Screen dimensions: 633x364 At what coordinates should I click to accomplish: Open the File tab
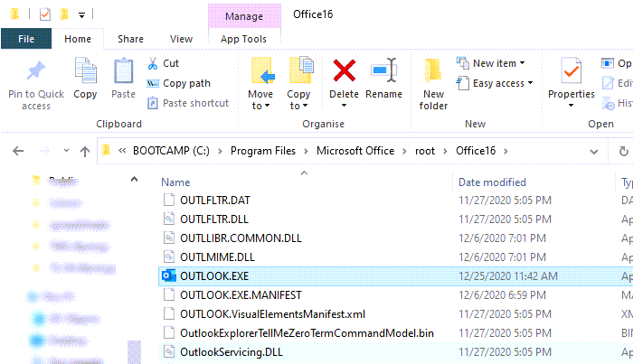[x=26, y=39]
